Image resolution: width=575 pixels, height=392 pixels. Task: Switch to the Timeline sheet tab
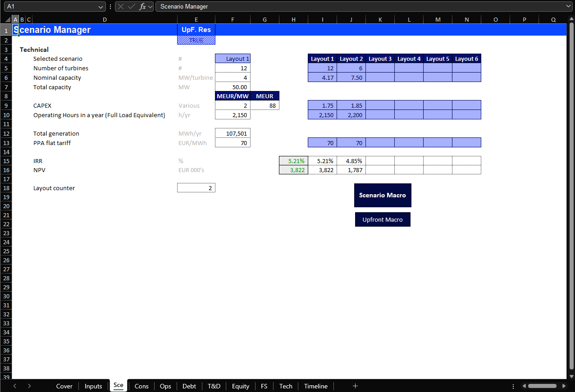[315, 386]
